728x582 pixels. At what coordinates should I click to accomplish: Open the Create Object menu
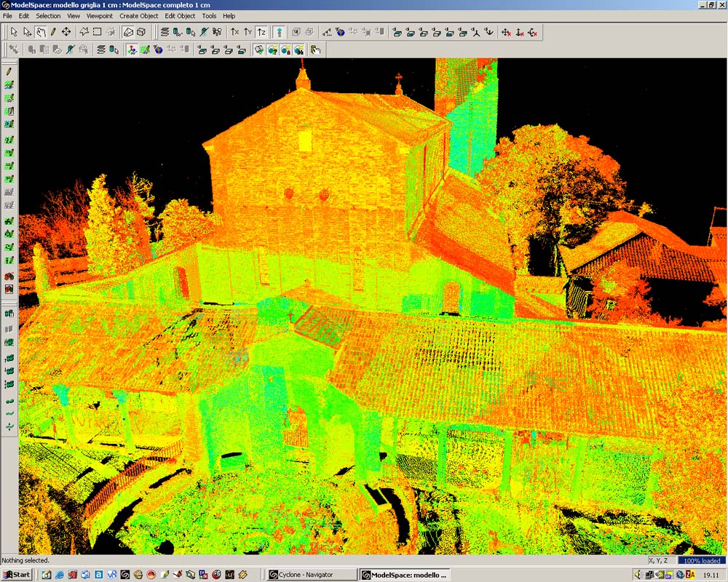coord(139,16)
